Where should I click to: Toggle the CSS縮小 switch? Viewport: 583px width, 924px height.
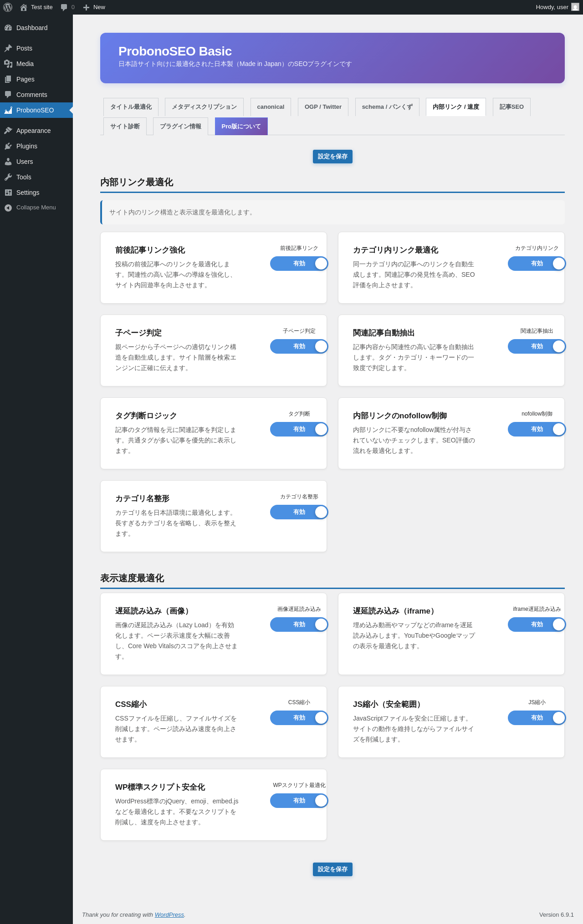tap(299, 718)
